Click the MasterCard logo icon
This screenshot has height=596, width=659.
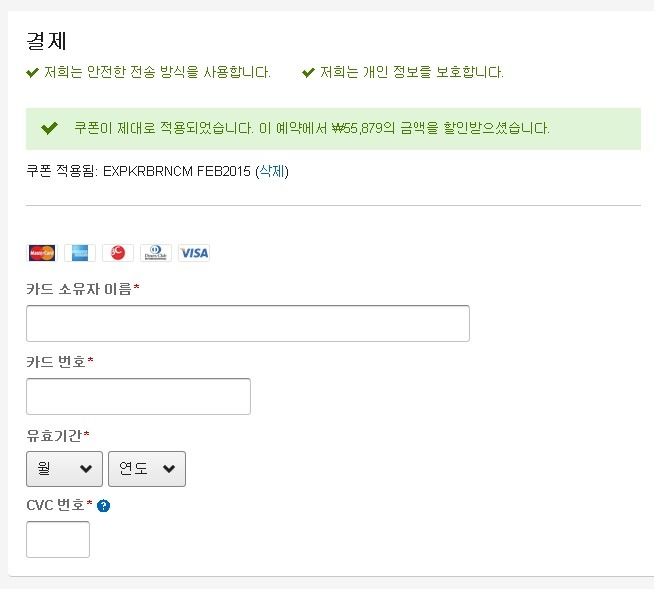pyautogui.click(x=42, y=253)
